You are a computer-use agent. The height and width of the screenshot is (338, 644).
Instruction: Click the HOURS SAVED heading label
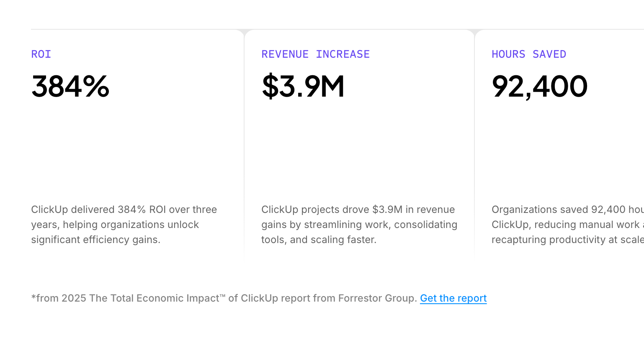(528, 54)
